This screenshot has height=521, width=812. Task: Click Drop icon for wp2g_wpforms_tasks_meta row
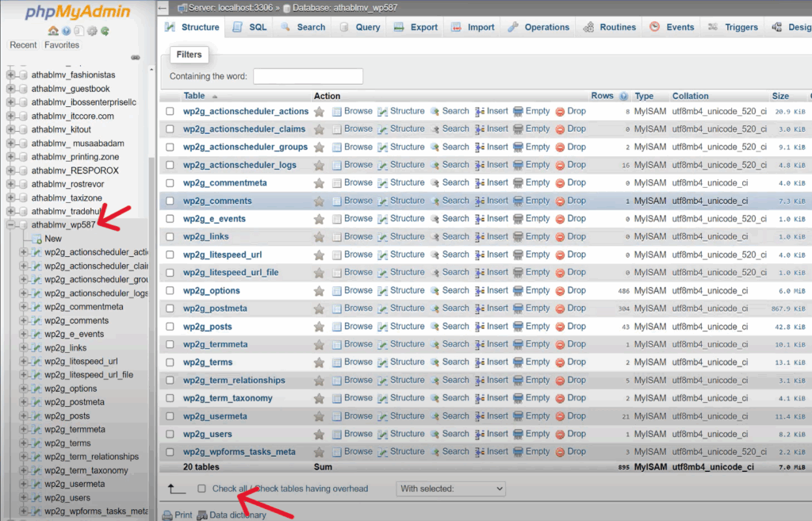(x=560, y=452)
